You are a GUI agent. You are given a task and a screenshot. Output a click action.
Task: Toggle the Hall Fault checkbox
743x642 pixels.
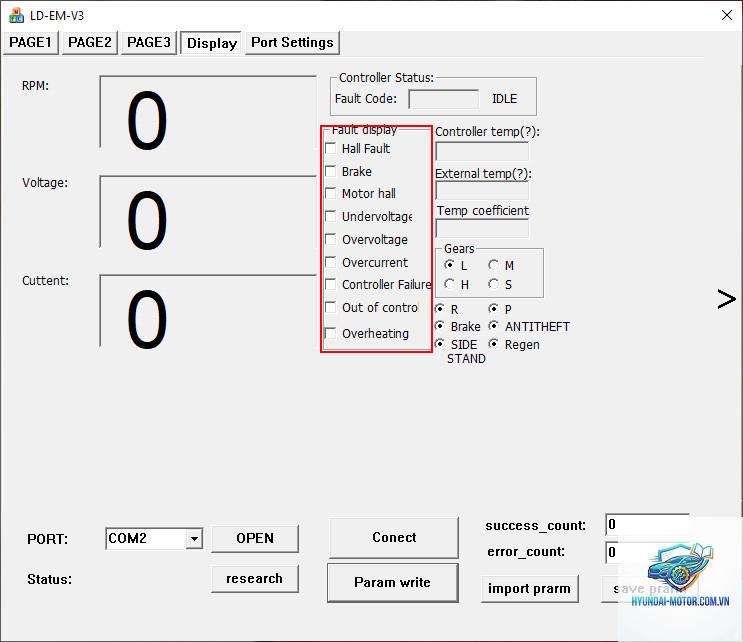click(331, 148)
